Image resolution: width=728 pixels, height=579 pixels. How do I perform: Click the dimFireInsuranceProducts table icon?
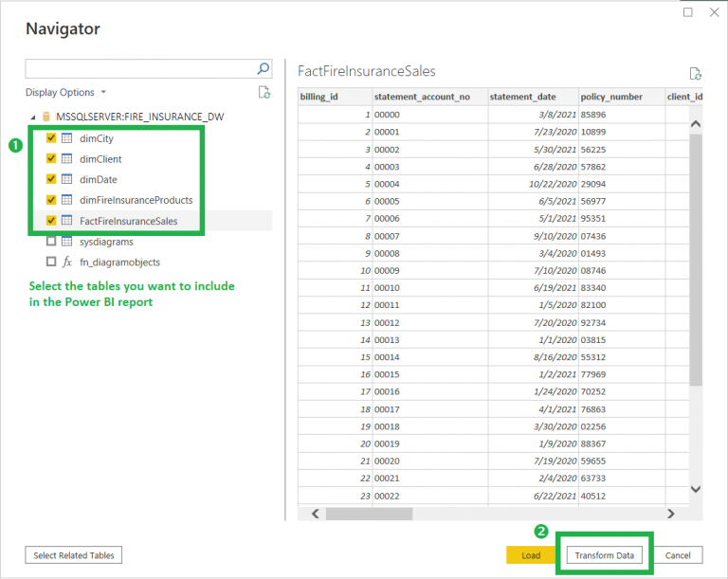67,200
